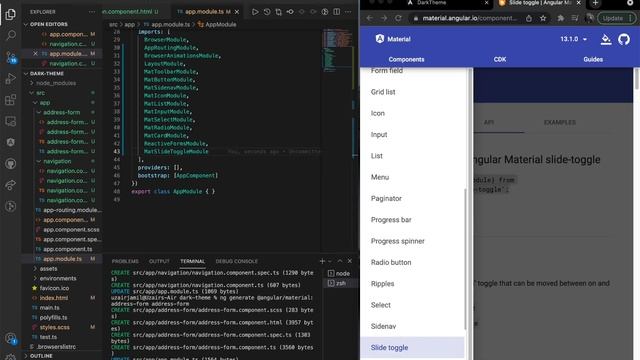640x360 pixels.
Task: Maximize terminal panel with up chevron
Action: click(340, 261)
